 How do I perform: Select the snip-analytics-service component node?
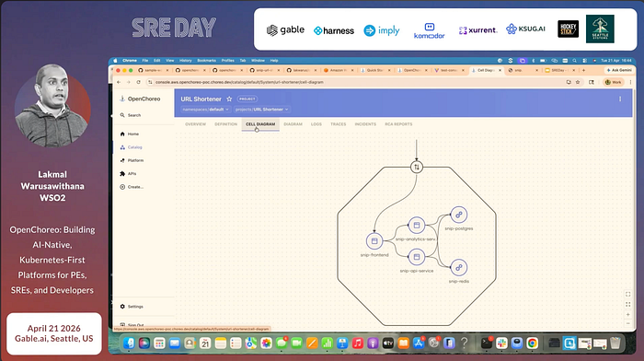tap(417, 226)
